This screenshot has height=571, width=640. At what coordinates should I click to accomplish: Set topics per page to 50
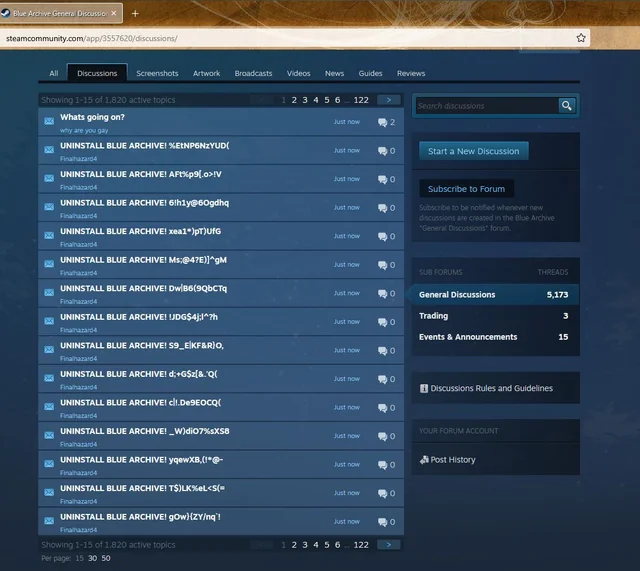(106, 558)
